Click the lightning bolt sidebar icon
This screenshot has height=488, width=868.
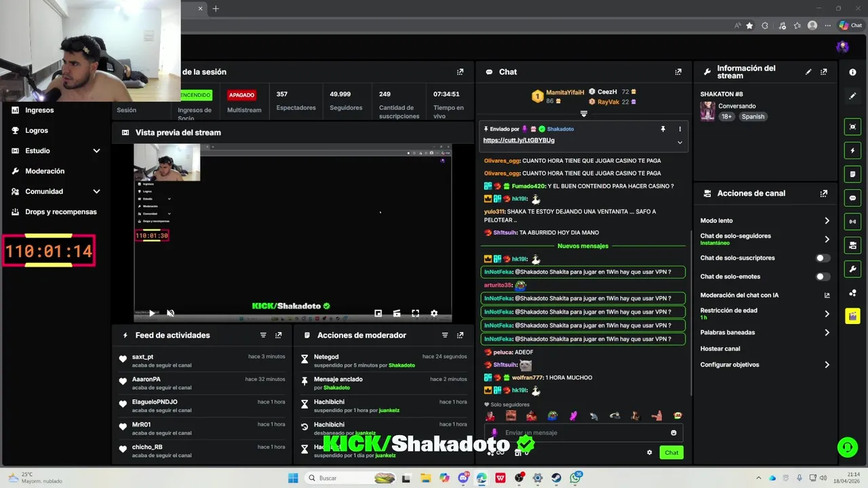(x=852, y=150)
